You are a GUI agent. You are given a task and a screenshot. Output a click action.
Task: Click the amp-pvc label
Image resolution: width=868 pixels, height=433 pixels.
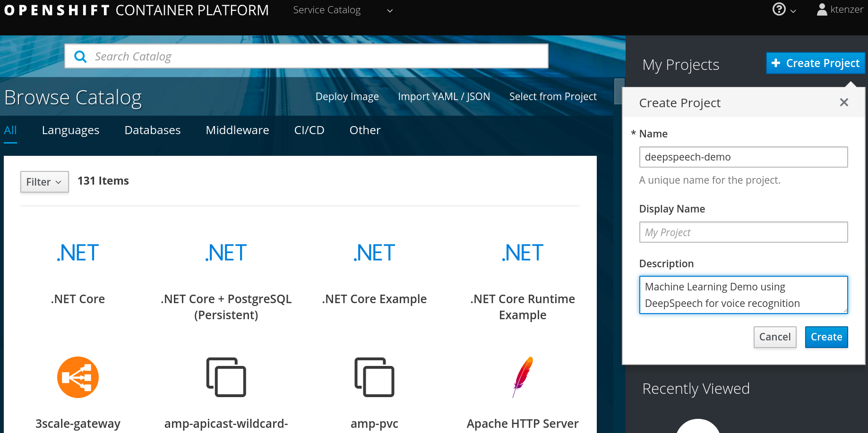pos(374,424)
